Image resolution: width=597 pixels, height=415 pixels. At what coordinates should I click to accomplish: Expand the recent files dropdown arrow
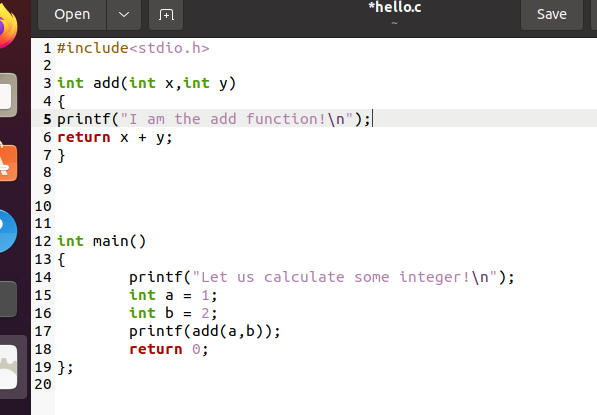(x=124, y=14)
